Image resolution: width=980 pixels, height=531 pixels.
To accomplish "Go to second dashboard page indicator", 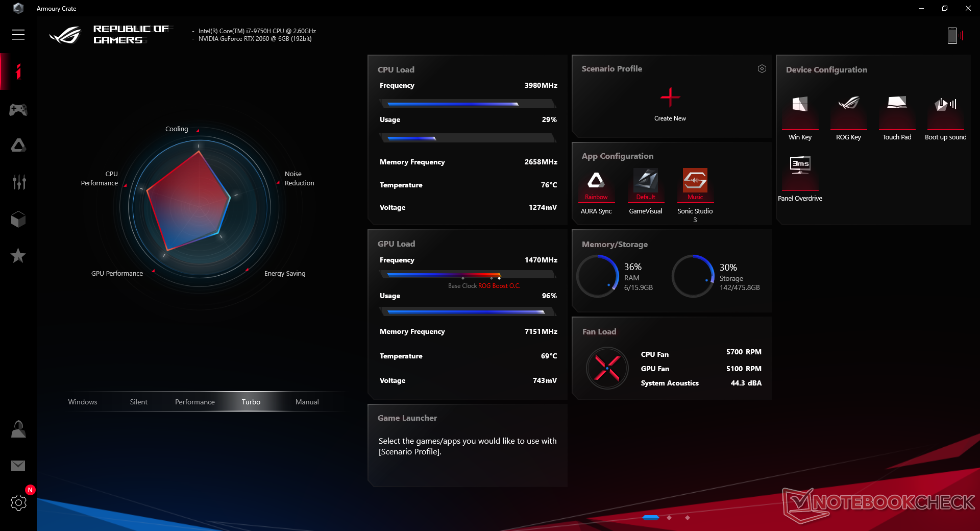I will [x=669, y=518].
